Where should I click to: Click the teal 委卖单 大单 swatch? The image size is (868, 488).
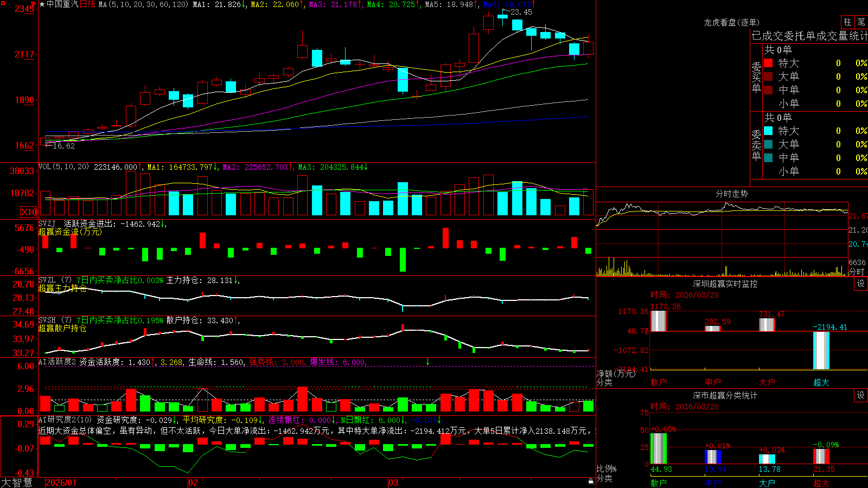768,144
